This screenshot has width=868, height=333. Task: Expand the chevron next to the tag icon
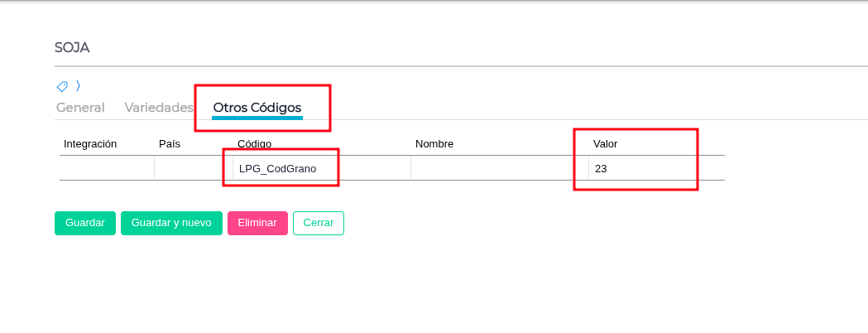[78, 85]
